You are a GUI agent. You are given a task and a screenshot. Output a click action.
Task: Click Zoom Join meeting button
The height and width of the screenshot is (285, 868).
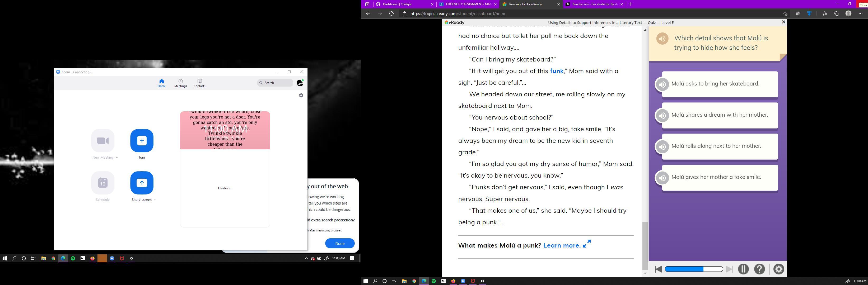pos(142,141)
